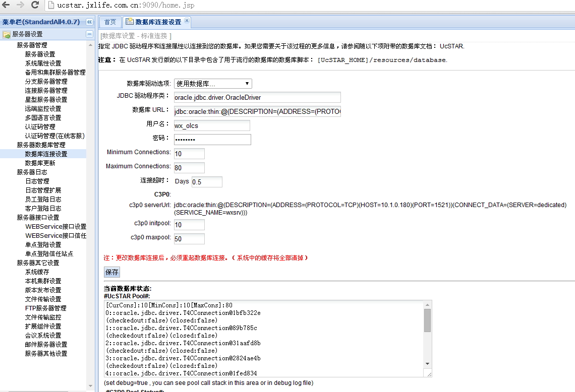Edit the c3p0 maxpool field

coord(189,239)
